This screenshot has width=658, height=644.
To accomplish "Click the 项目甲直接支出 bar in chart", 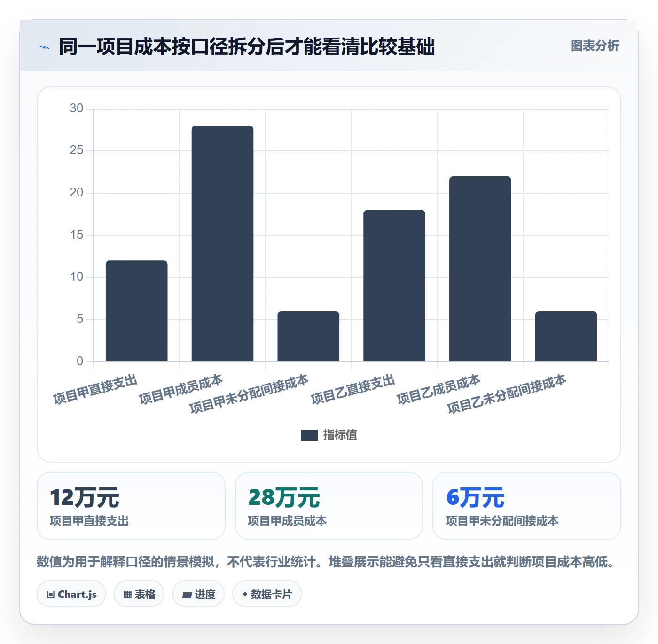I will tap(137, 311).
